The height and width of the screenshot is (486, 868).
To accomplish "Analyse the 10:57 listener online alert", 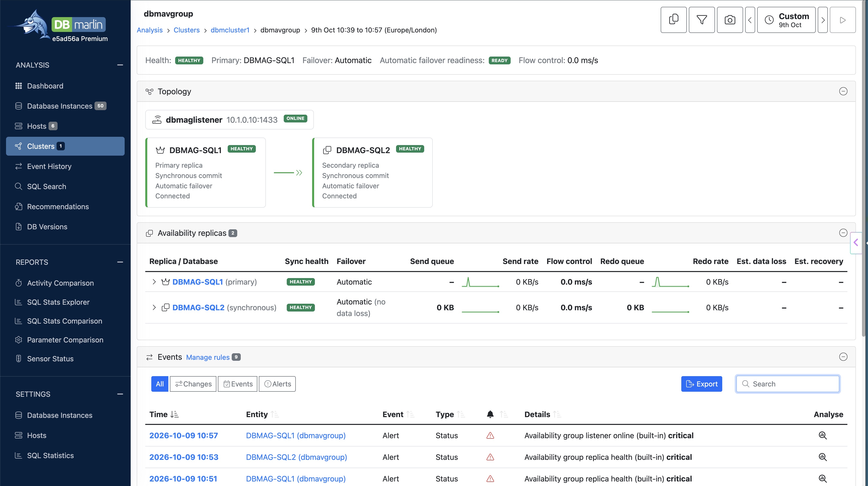I will pos(823,435).
